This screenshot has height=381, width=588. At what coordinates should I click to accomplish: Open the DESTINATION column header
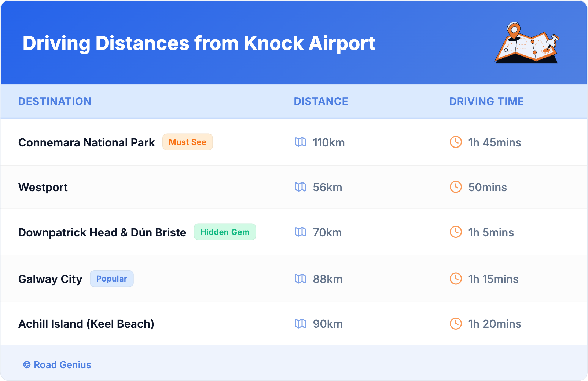[55, 101]
